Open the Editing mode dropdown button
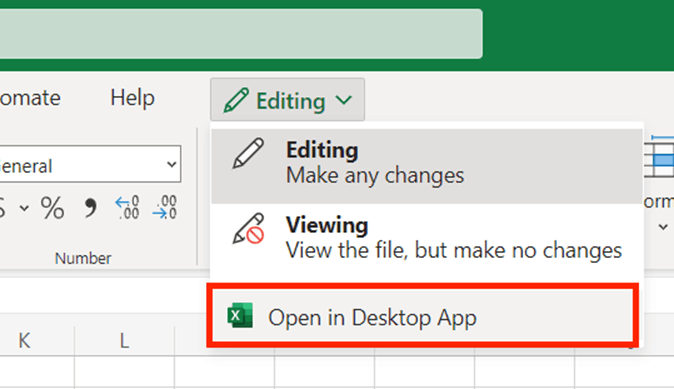674x389 pixels. tap(288, 100)
